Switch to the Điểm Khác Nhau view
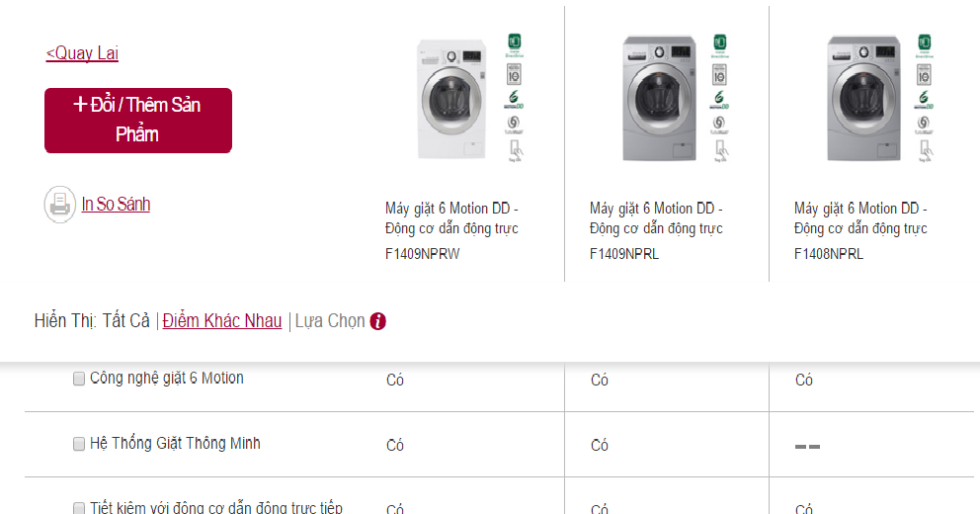The height and width of the screenshot is (514, 980). point(222,321)
